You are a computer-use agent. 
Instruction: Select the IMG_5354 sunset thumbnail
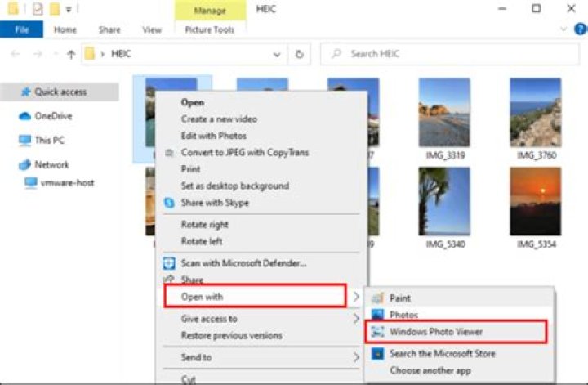[535, 202]
